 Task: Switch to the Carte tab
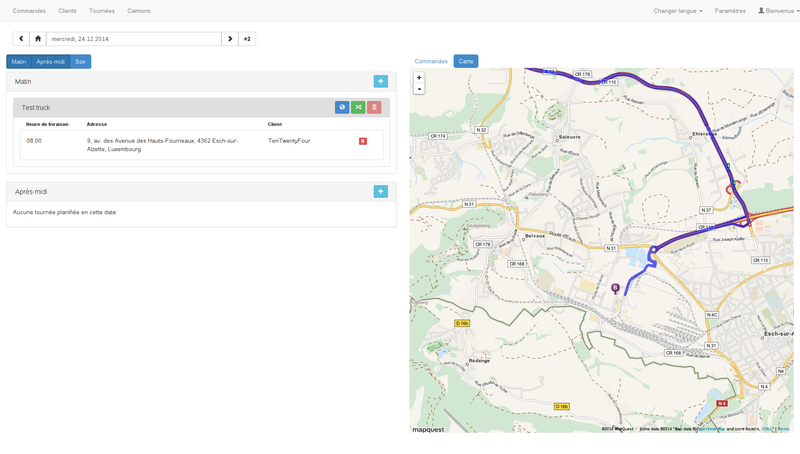tap(466, 61)
